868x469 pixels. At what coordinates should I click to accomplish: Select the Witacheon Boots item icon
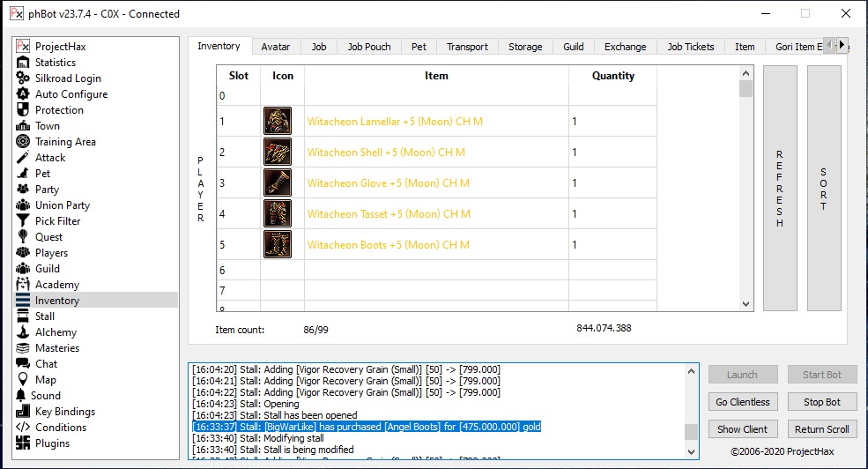point(277,244)
